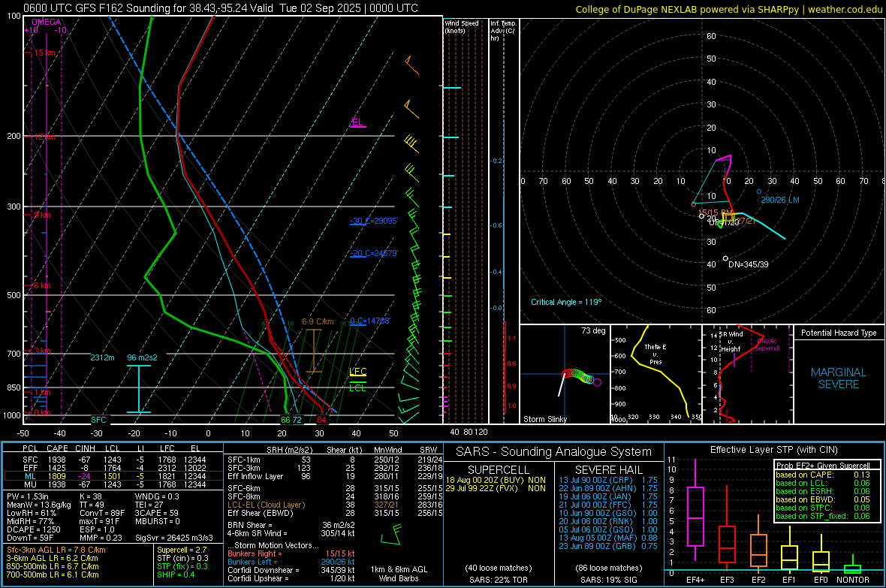Select the 13 Jul 90 00Z (CRP) hail analogue
Viewport: 886px width, 588px height.
coord(608,480)
